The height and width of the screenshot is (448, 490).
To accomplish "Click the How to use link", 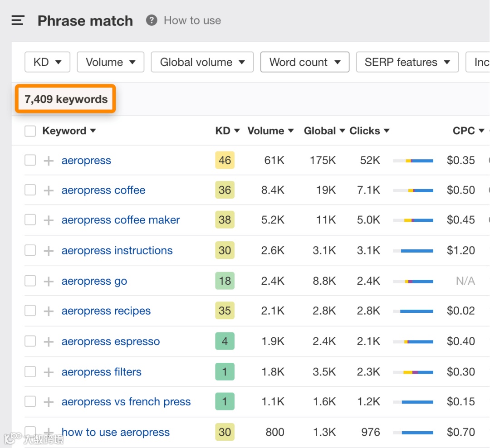I will click(192, 20).
